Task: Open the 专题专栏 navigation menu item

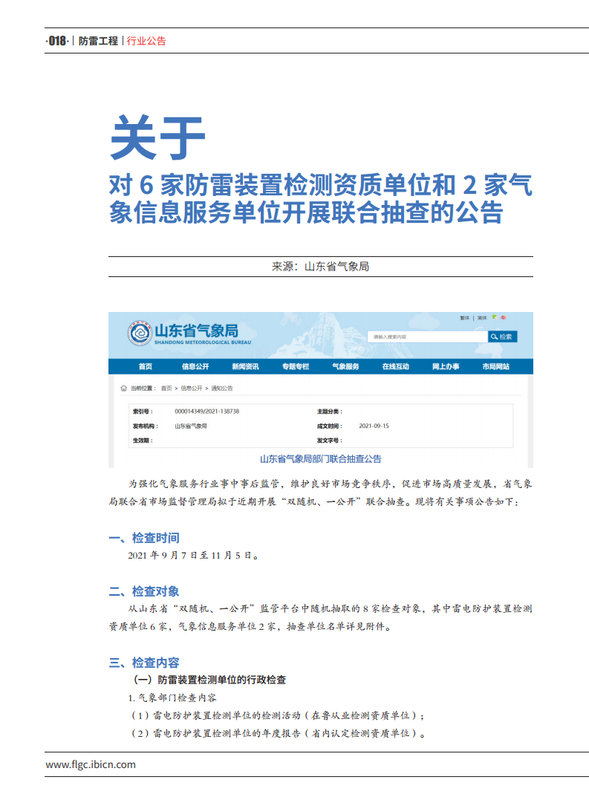Action: point(296,366)
